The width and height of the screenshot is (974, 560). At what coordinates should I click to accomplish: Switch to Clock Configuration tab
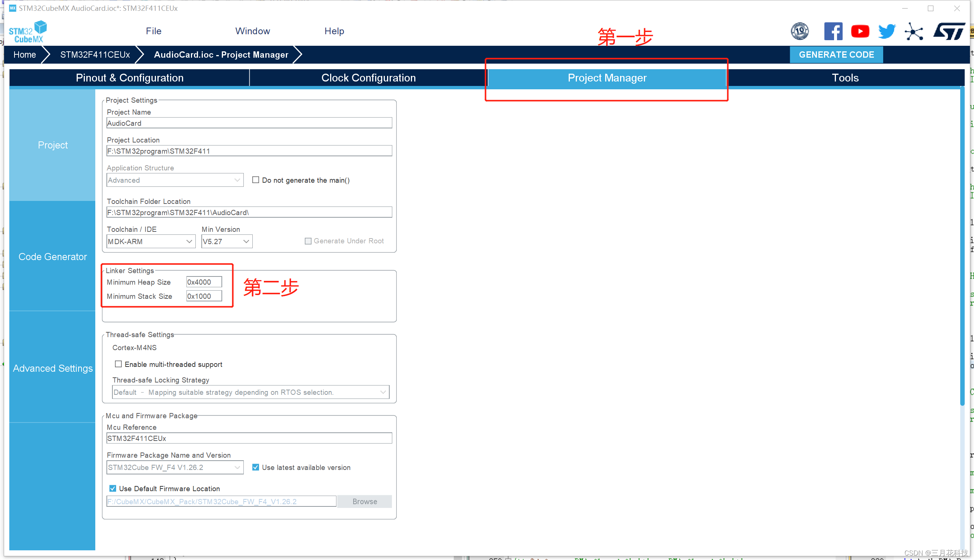tap(368, 78)
